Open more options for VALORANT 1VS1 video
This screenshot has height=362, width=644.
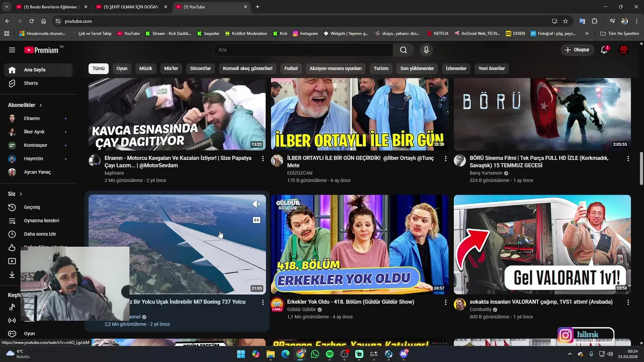pyautogui.click(x=628, y=302)
